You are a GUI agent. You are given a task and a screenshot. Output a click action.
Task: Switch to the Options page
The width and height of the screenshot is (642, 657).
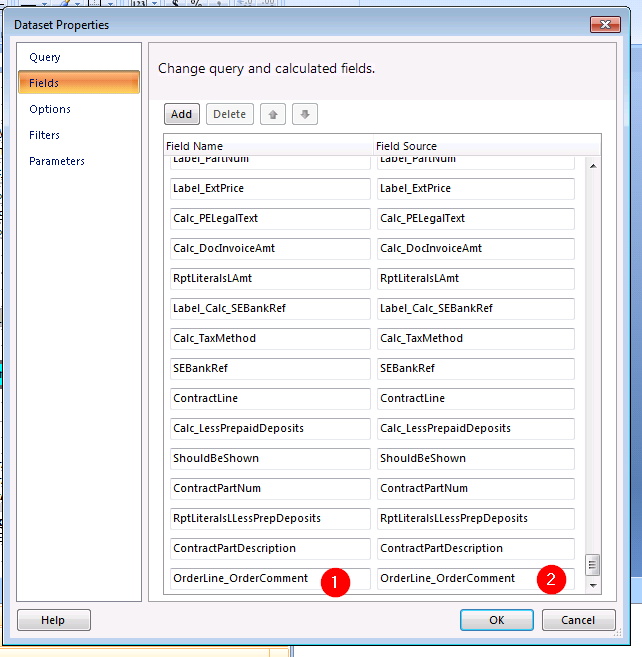(50, 109)
